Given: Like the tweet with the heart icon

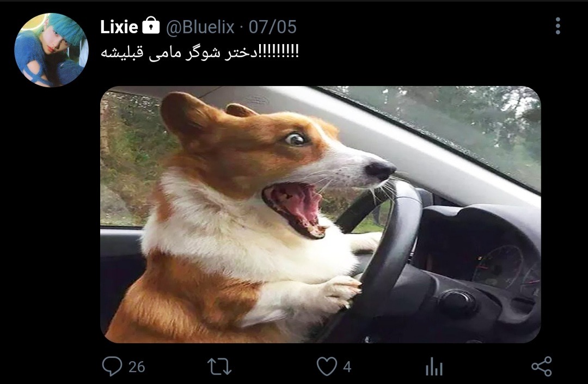Looking at the screenshot, I should 327,367.
